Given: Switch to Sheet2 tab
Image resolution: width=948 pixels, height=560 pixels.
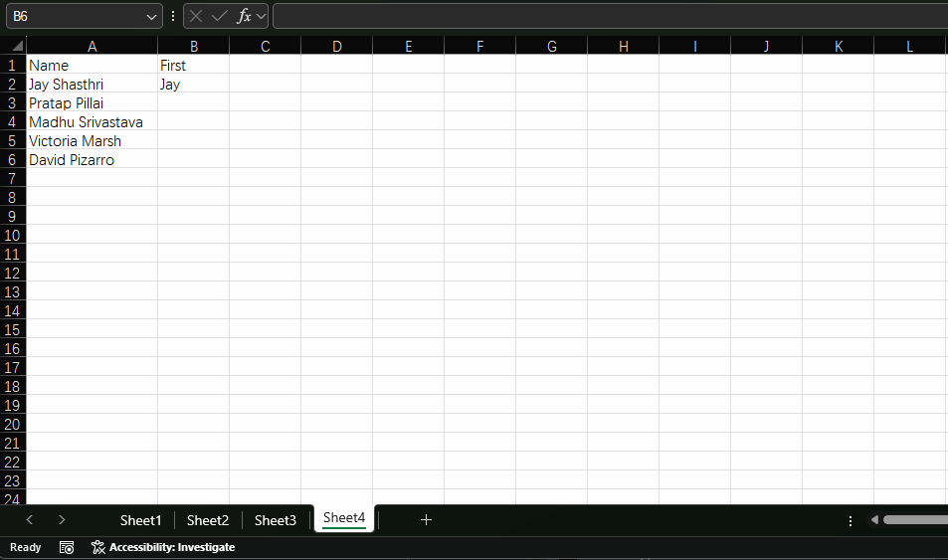Looking at the screenshot, I should (207, 520).
